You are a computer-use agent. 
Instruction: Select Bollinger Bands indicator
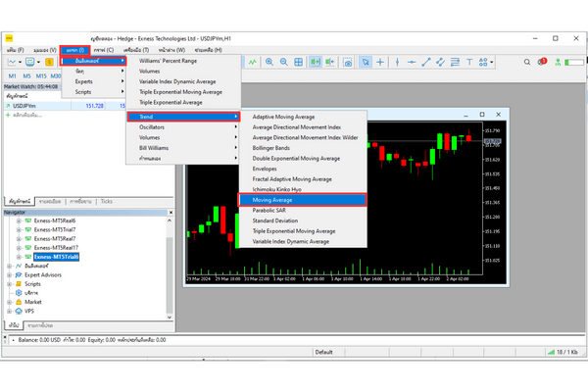(x=281, y=148)
